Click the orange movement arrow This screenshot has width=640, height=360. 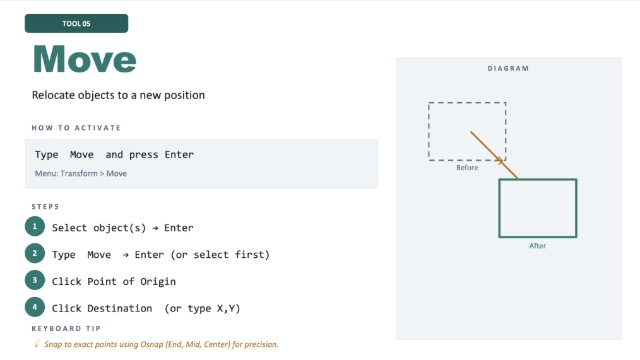click(x=494, y=155)
